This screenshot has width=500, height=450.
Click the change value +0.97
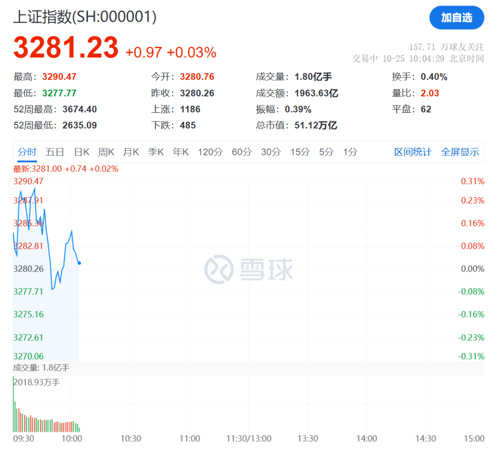tap(144, 53)
